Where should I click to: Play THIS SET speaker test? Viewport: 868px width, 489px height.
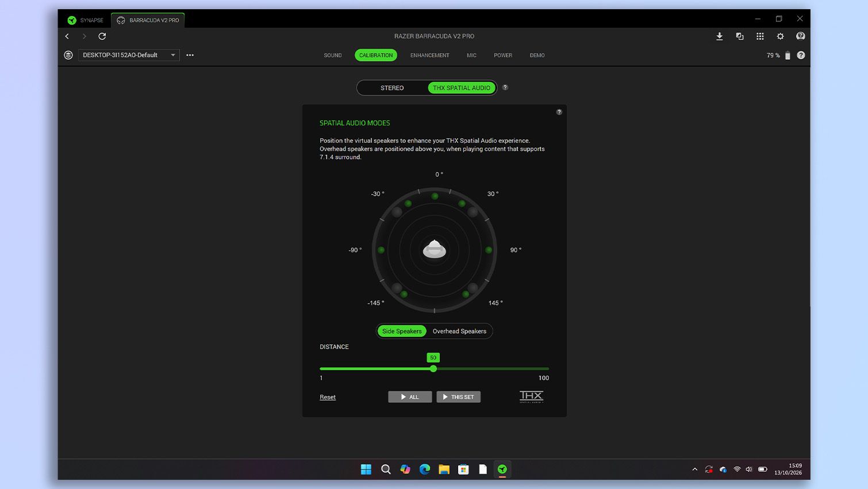(x=458, y=397)
